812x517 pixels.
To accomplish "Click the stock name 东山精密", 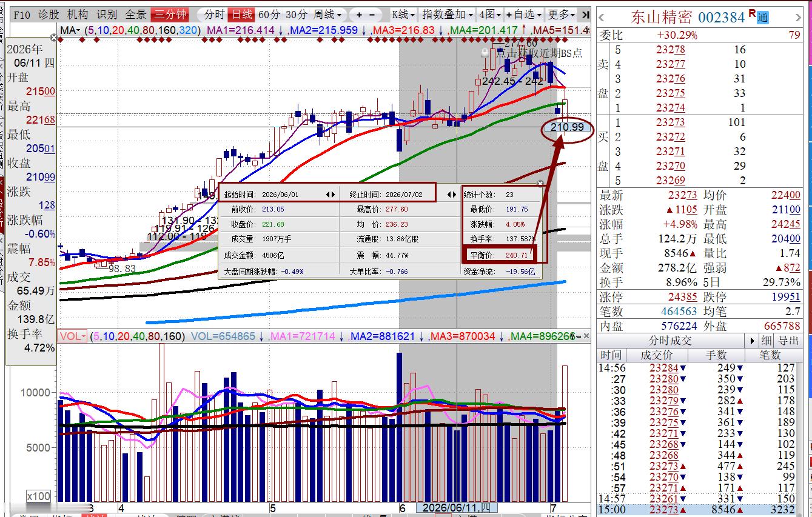I will tap(662, 17).
